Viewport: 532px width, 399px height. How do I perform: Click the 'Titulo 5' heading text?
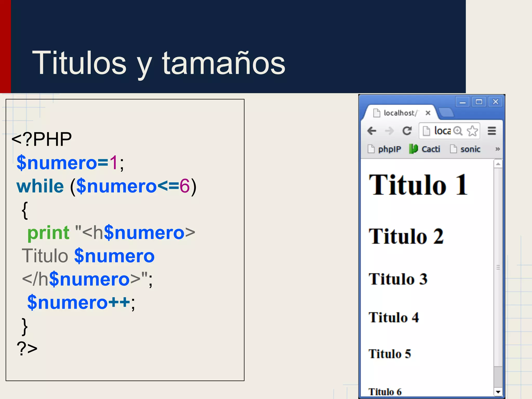pyautogui.click(x=390, y=354)
